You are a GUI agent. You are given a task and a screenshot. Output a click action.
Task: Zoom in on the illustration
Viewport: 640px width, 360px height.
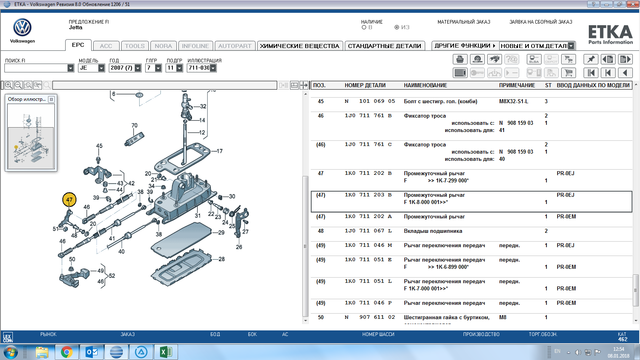point(8,85)
